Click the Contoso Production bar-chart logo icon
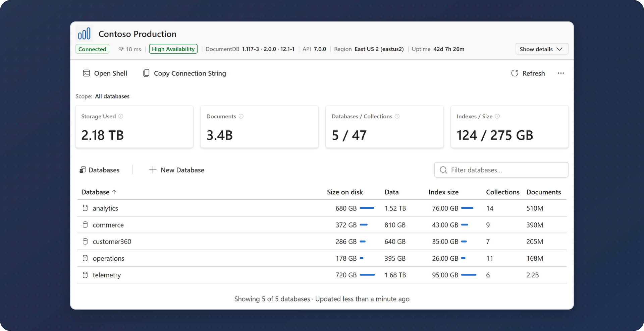 (x=84, y=34)
